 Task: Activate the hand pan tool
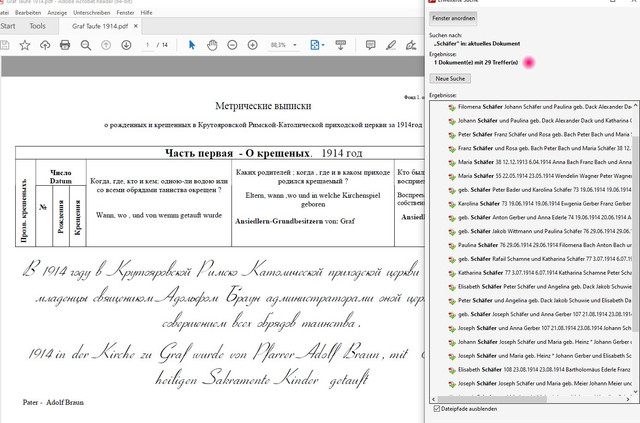pos(212,45)
